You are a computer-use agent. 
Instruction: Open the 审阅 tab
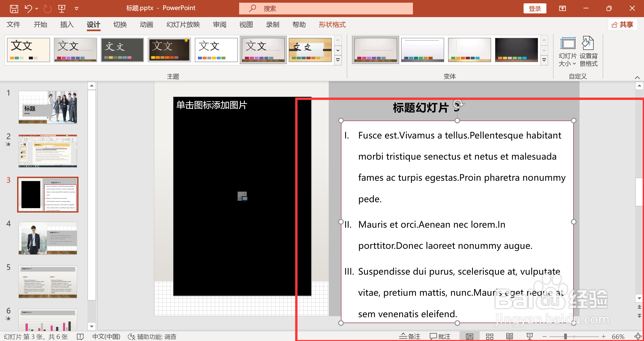coord(219,24)
